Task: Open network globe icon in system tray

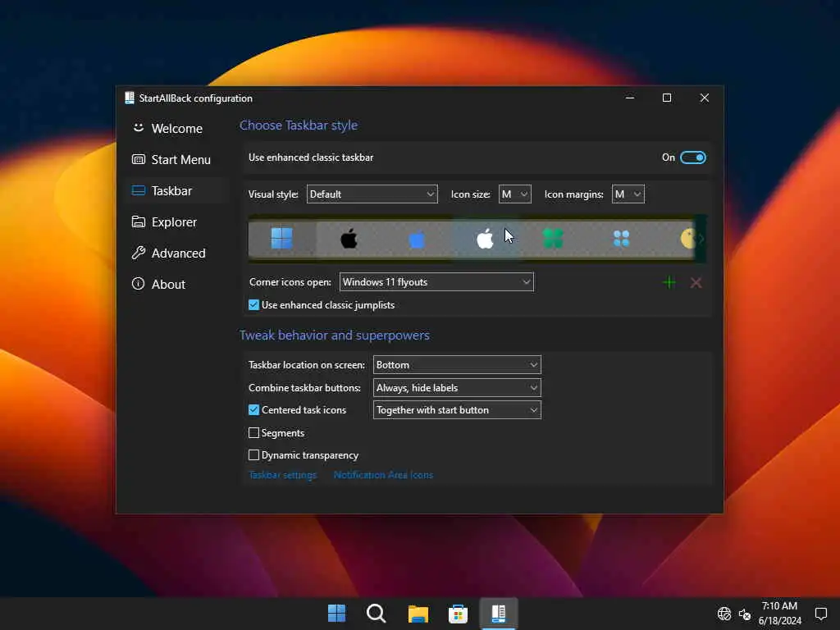Action: click(724, 614)
